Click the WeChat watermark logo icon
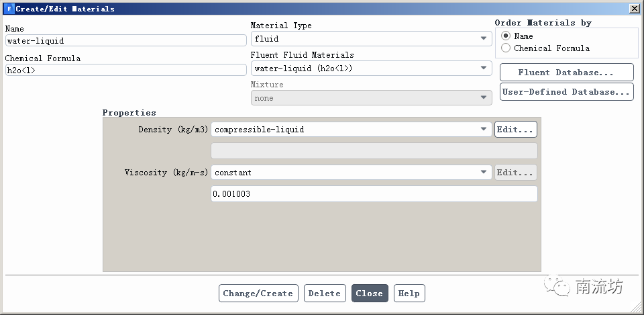Screen dimensions: 644x315 [x=559, y=287]
